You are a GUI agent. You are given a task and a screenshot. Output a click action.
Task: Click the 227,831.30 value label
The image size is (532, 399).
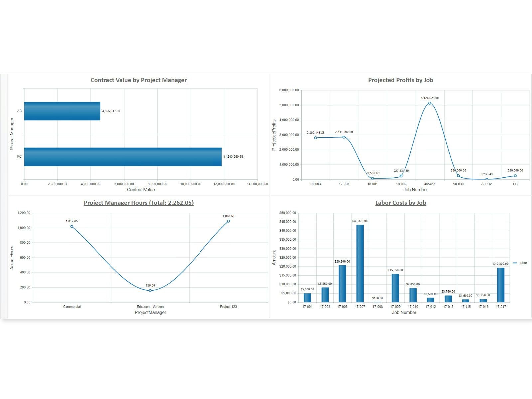[x=401, y=171]
